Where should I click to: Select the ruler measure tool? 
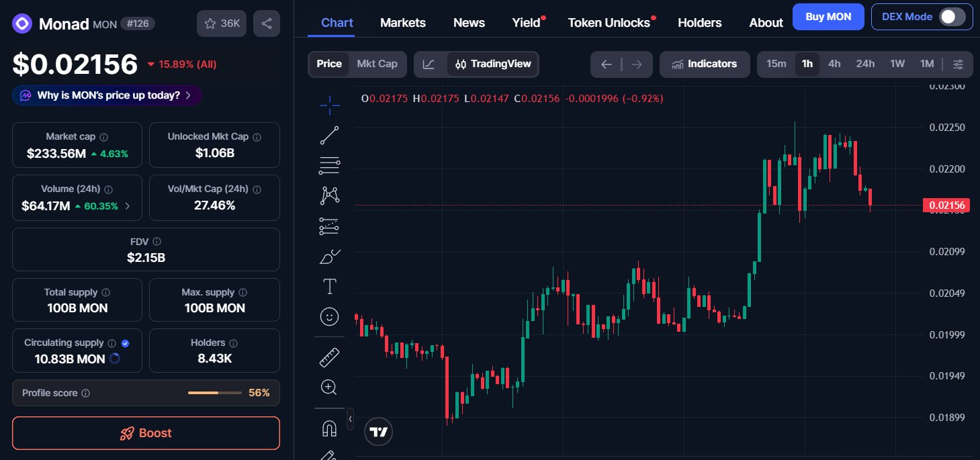pyautogui.click(x=329, y=357)
